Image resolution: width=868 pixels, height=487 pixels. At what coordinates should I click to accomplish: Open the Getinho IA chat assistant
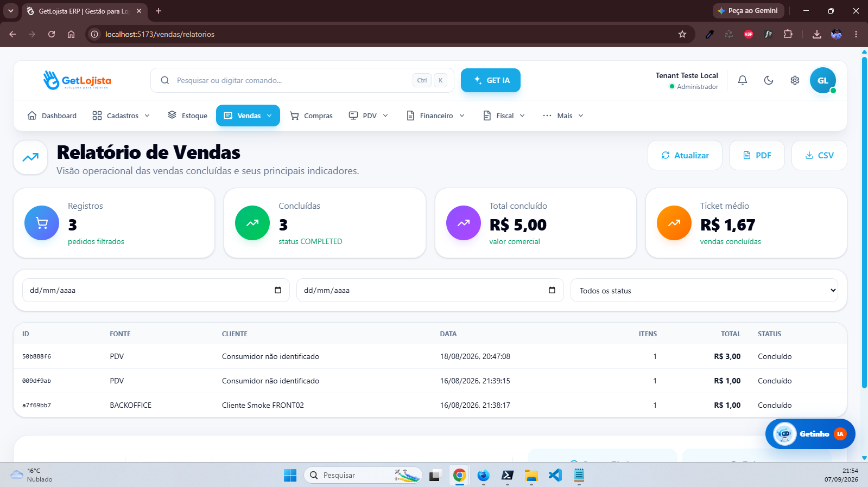pyautogui.click(x=810, y=434)
